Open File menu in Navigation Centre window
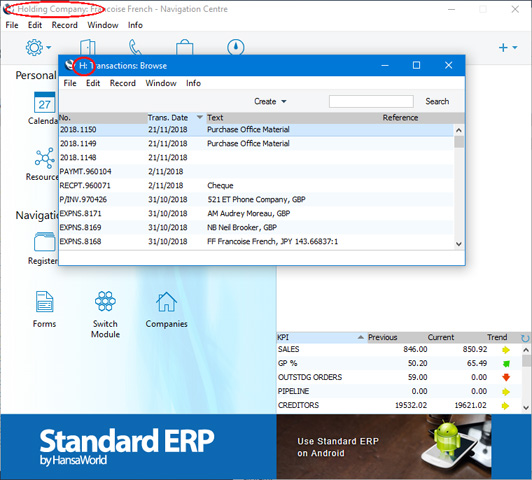532x480 pixels. 12,25
